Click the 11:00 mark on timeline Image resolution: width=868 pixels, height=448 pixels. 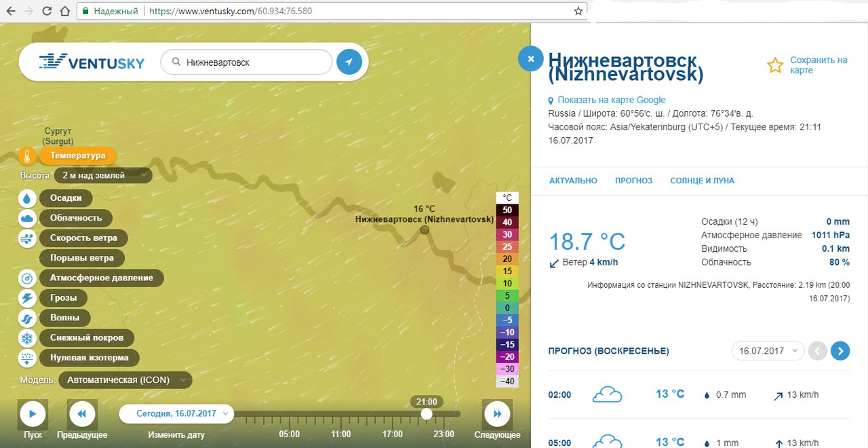click(x=341, y=434)
